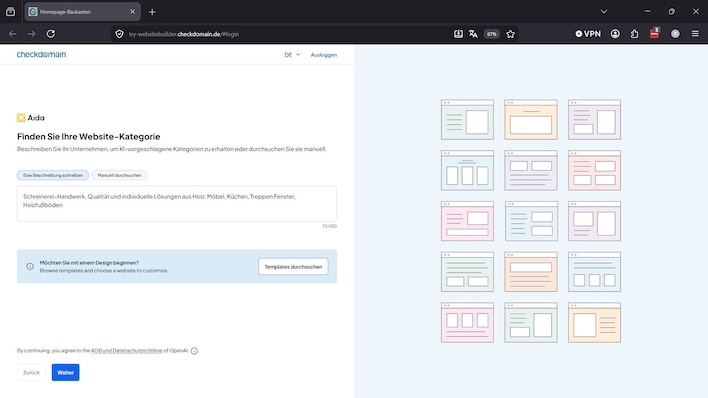Image resolution: width=708 pixels, height=398 pixels.
Task: Open the site shield security info icon
Action: 119,34
